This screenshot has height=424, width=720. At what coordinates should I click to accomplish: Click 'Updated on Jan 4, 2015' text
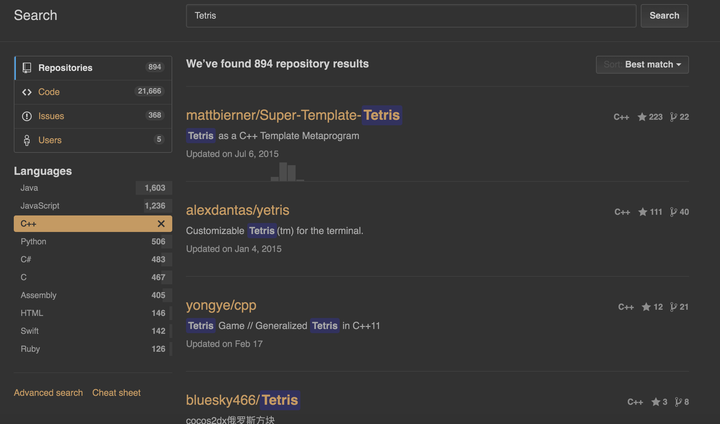pos(234,249)
